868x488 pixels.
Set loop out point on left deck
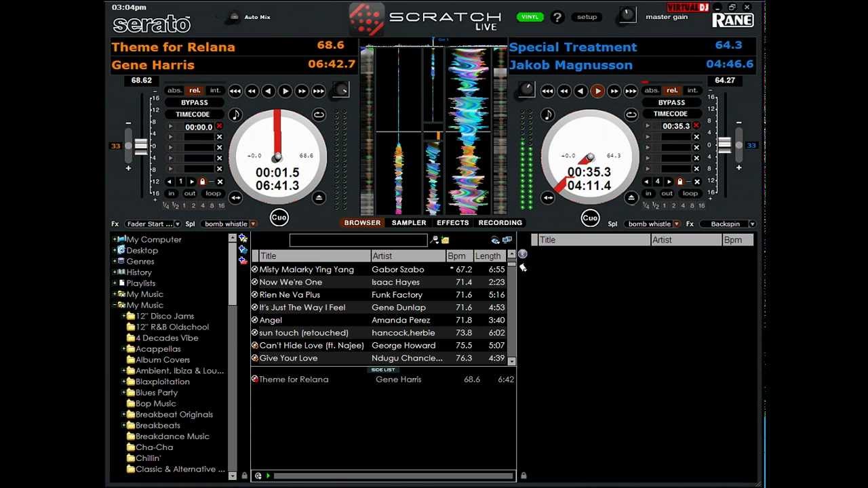click(191, 193)
